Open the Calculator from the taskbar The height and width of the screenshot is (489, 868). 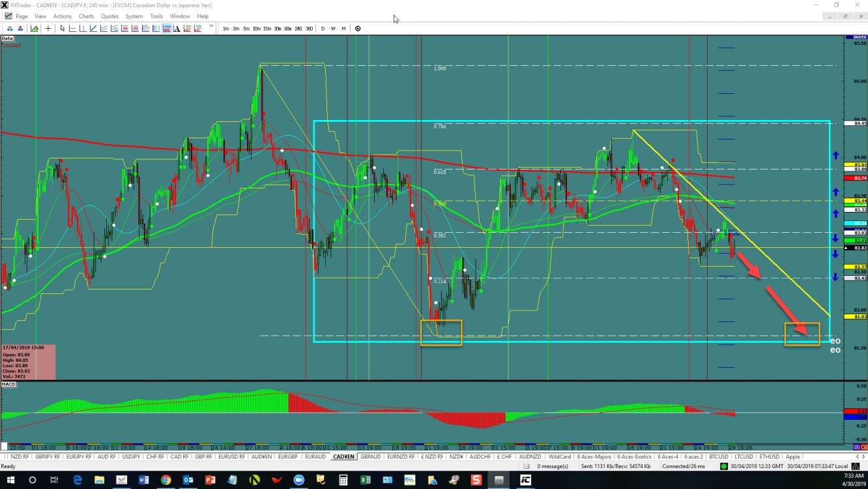343,480
